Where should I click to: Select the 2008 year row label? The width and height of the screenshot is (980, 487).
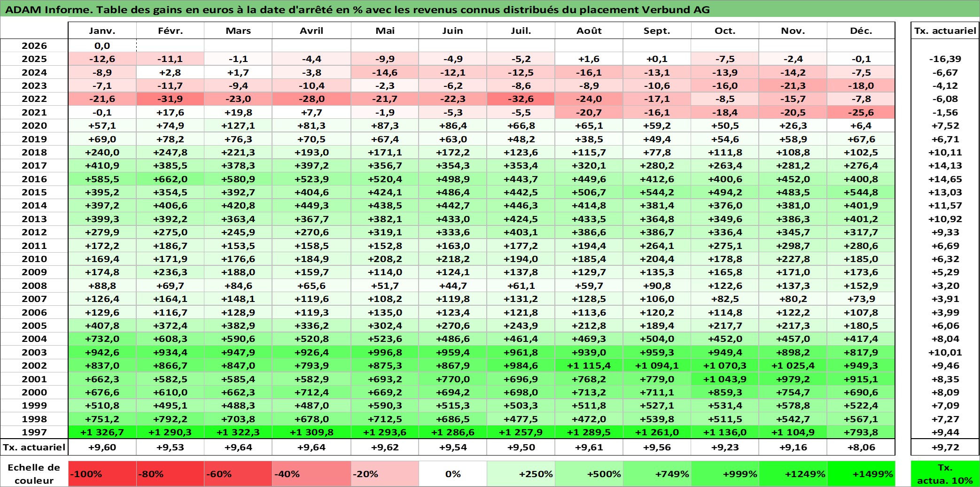[34, 286]
